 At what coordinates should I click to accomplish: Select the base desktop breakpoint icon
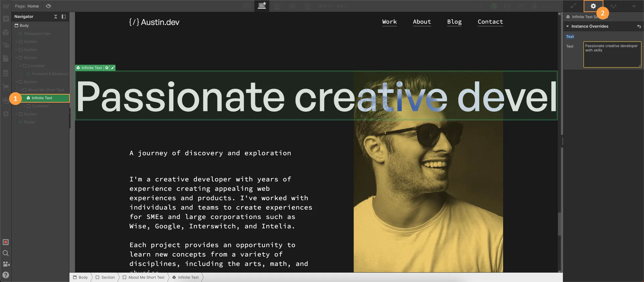262,6
